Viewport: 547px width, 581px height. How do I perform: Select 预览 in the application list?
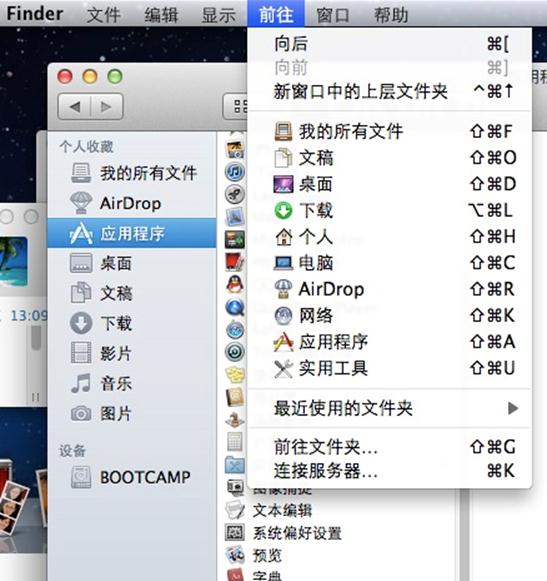tap(267, 556)
